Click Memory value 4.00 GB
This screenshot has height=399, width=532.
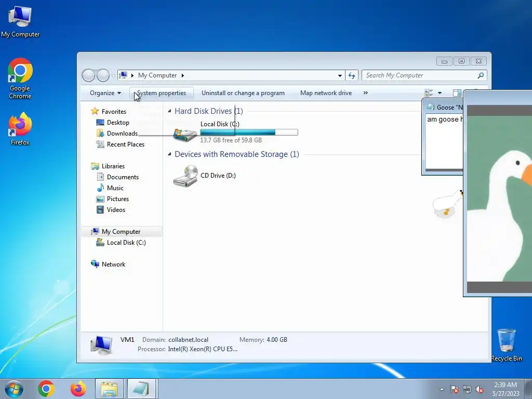(x=277, y=340)
